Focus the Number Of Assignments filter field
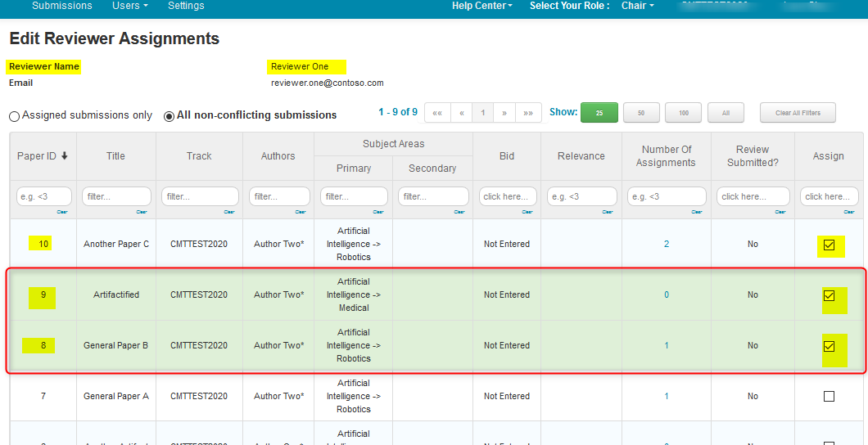 coord(667,196)
